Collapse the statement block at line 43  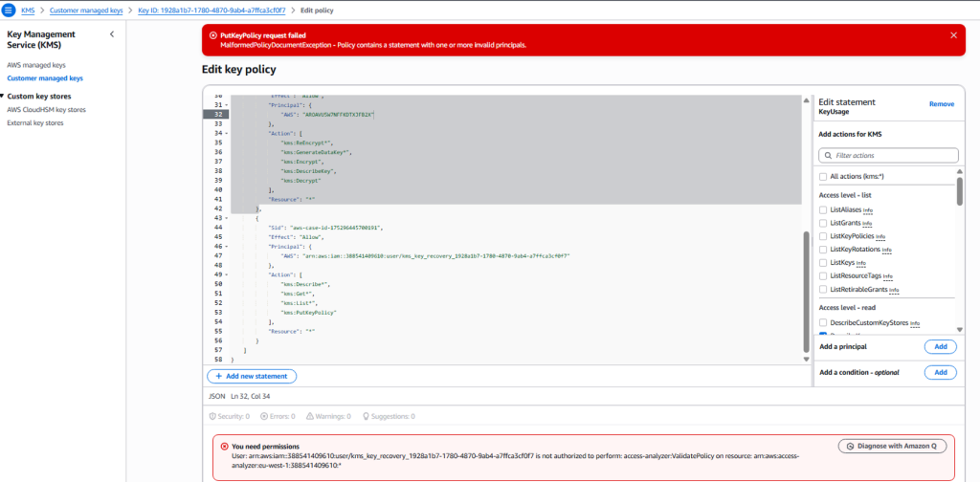pos(229,218)
